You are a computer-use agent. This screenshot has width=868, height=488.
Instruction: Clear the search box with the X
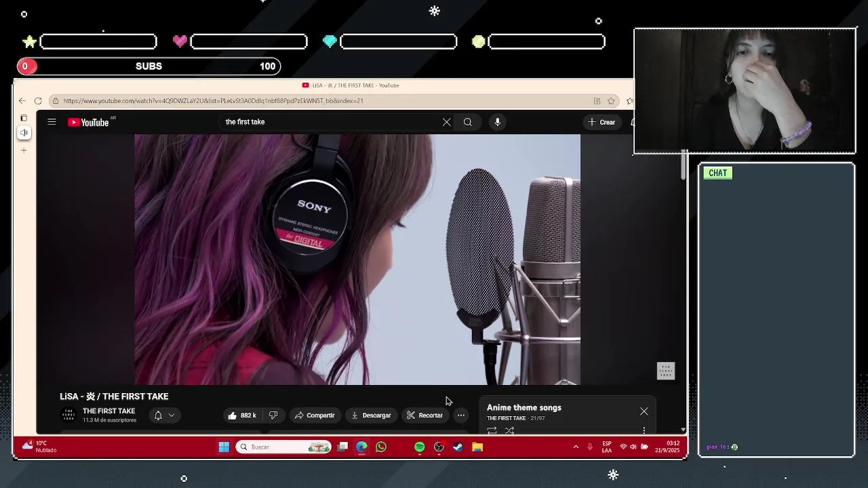click(x=446, y=122)
